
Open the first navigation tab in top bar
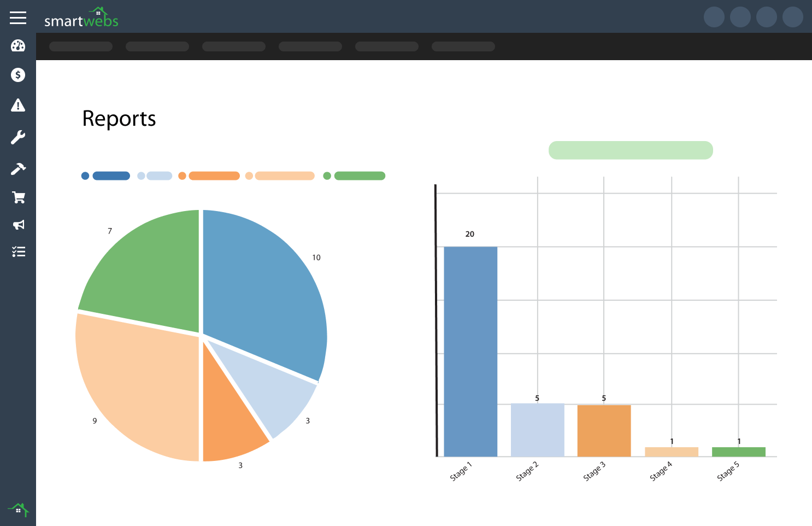pyautogui.click(x=80, y=46)
